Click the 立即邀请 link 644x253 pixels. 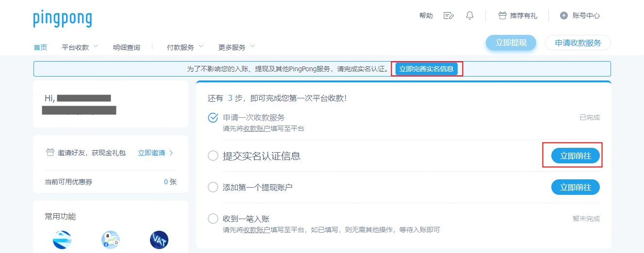(156, 153)
